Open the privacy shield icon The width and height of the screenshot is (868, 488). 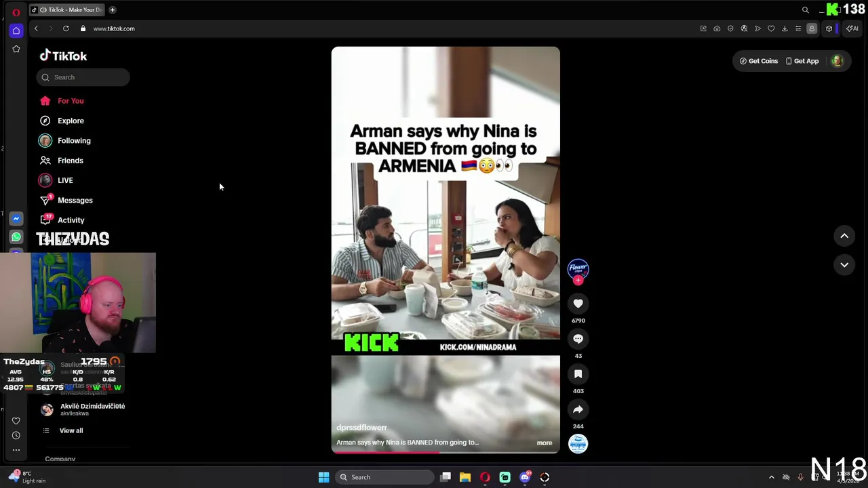(x=730, y=28)
